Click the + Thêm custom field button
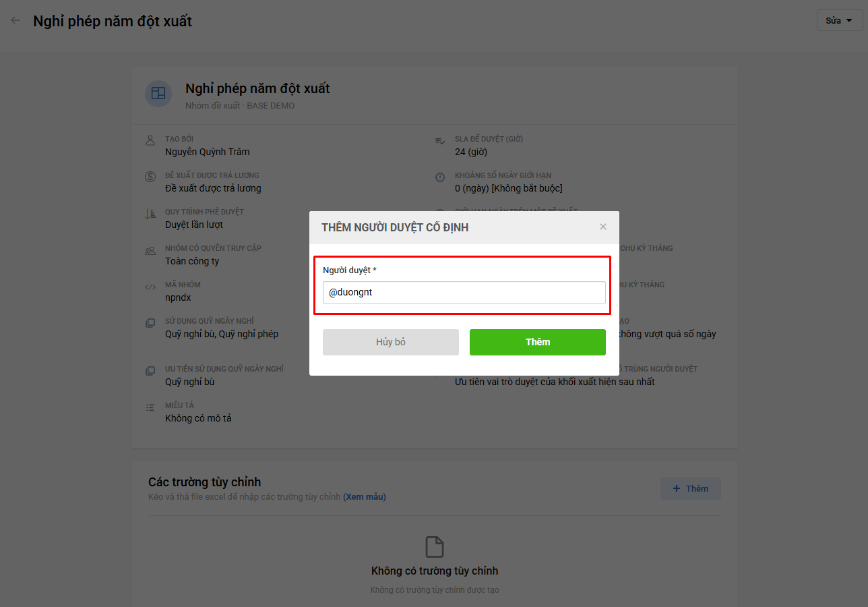This screenshot has width=868, height=607. tap(691, 488)
